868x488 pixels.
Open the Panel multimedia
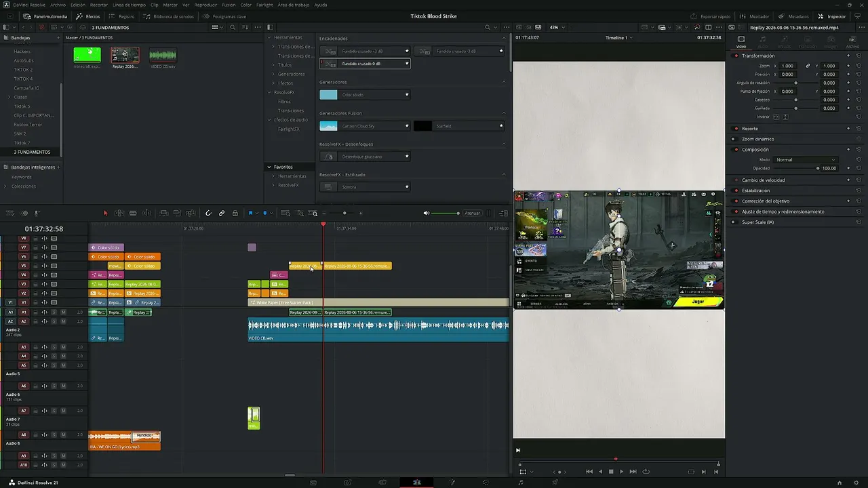[x=45, y=16]
